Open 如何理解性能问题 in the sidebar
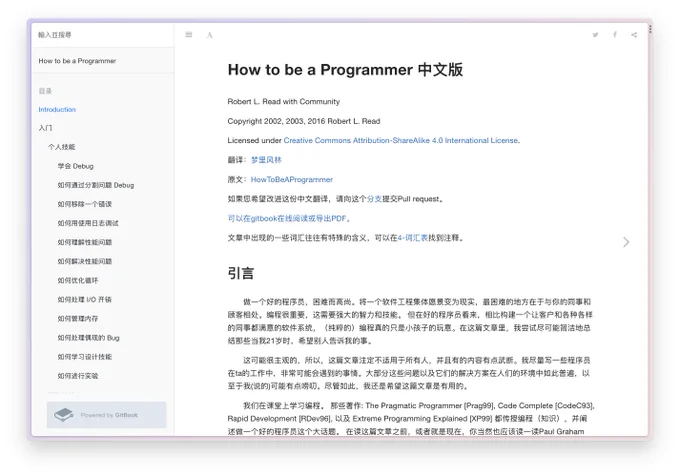The height and width of the screenshot is (476, 680). click(85, 242)
